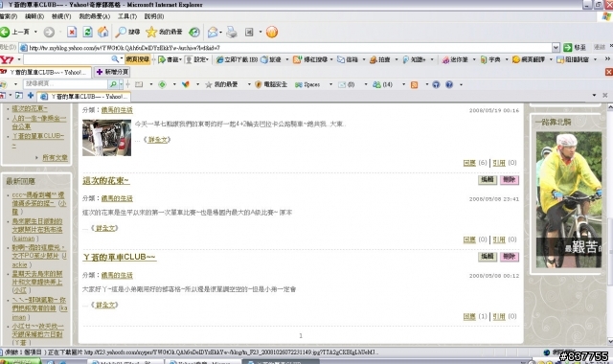Click the page vertical scrollbar

(x=610, y=224)
